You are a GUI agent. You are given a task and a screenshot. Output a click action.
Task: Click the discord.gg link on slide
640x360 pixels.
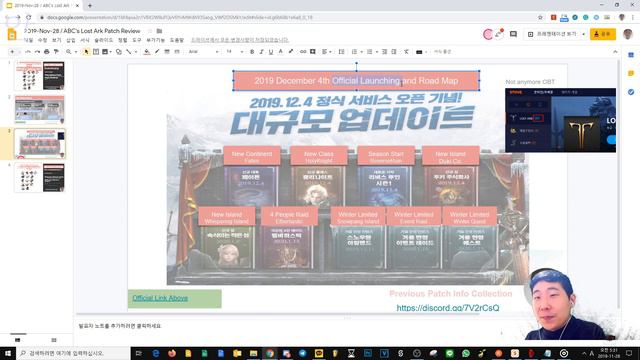(448, 308)
